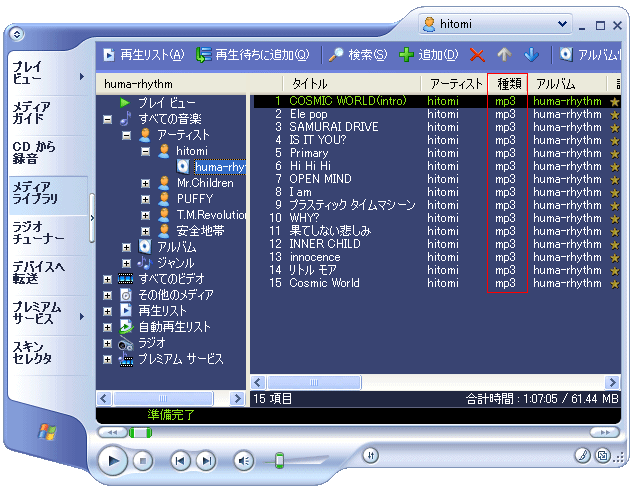
Task: Click 追加(D) add button
Action: pyautogui.click(x=429, y=55)
